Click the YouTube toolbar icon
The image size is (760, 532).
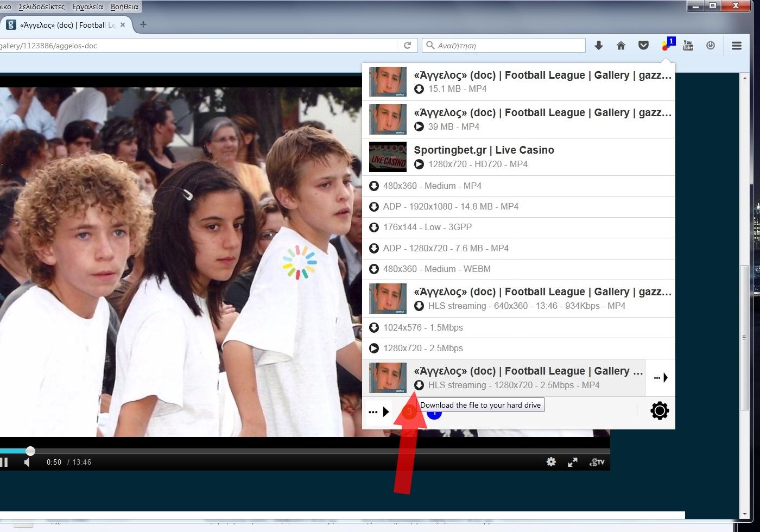688,46
